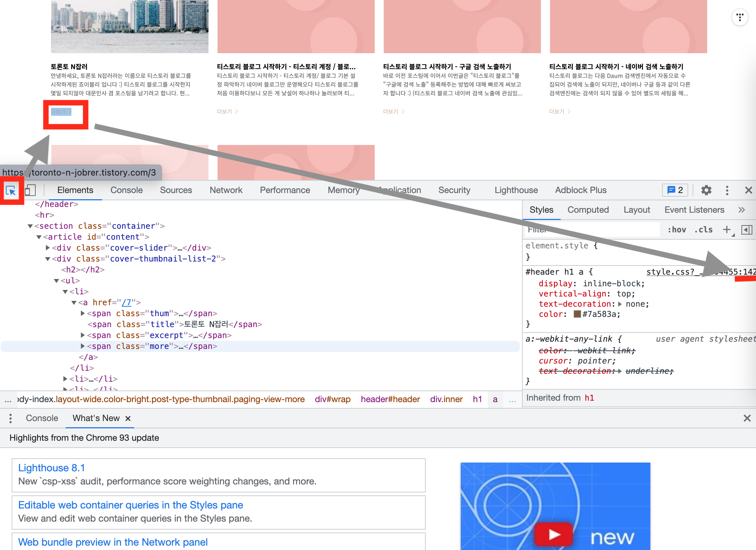Open drawer three-dot menu beside Console

point(11,418)
